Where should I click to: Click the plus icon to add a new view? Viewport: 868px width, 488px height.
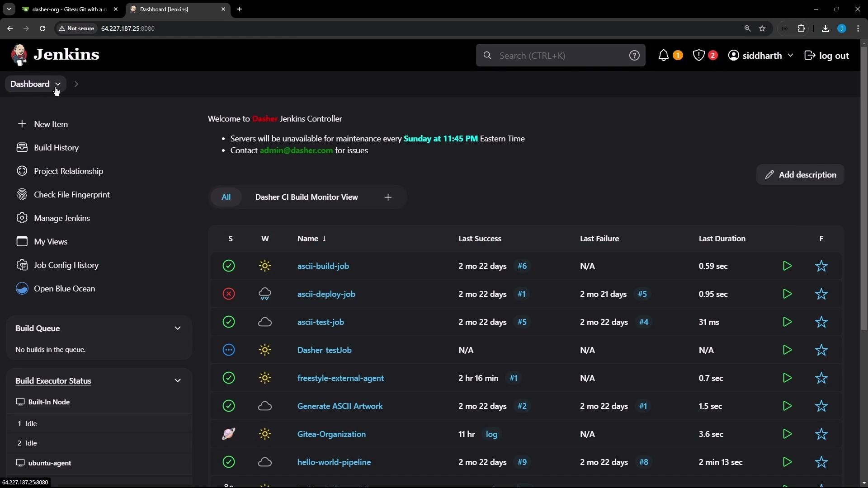coord(388,197)
